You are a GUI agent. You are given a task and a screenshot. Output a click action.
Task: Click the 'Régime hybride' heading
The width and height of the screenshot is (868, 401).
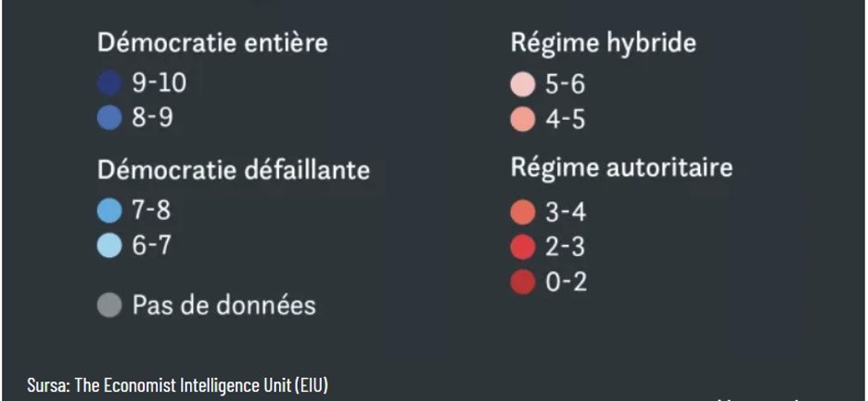pyautogui.click(x=603, y=43)
